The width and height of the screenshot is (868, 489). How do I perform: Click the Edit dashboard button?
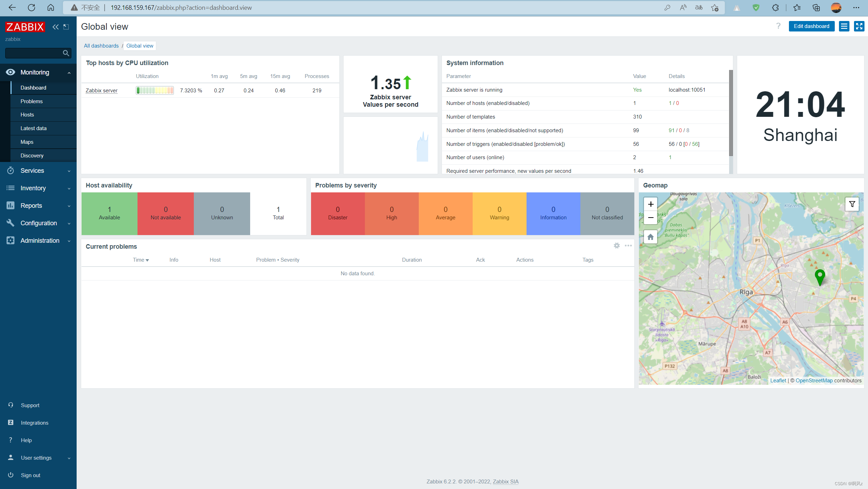click(811, 26)
